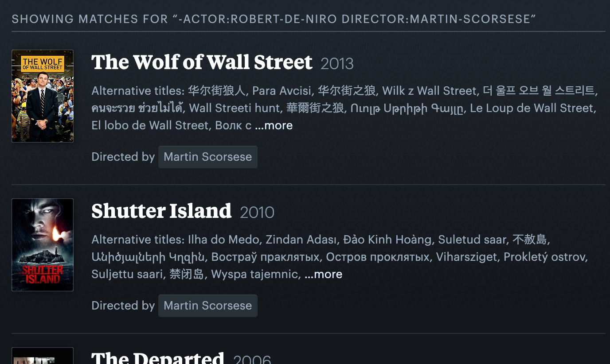Click the 'Showing matches for' search heading
Image resolution: width=610 pixels, height=364 pixels.
(274, 19)
